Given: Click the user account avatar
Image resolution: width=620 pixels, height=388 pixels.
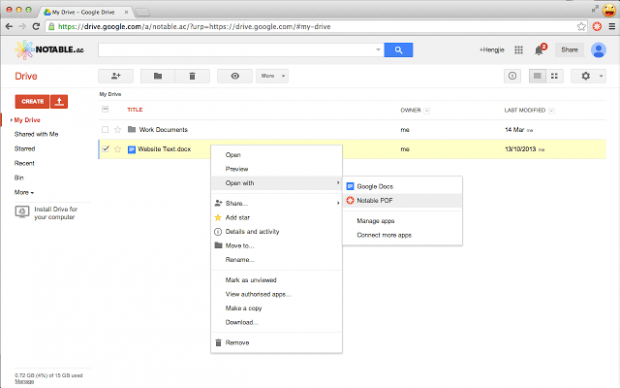Looking at the screenshot, I should coord(598,50).
